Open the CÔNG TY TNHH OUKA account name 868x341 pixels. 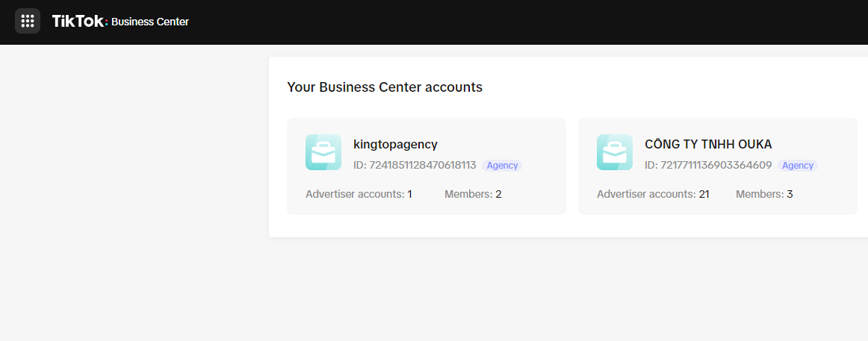pyautogui.click(x=708, y=144)
